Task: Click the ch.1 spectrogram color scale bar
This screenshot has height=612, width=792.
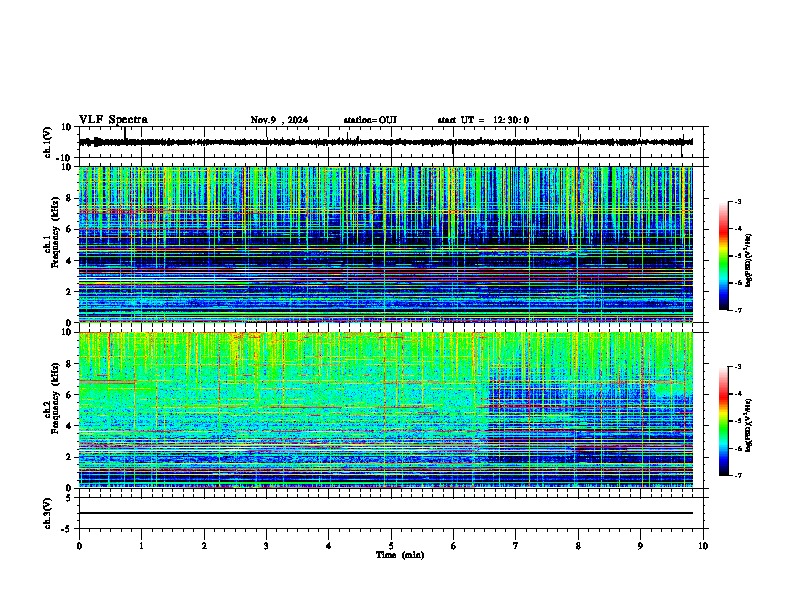Action: (x=724, y=256)
